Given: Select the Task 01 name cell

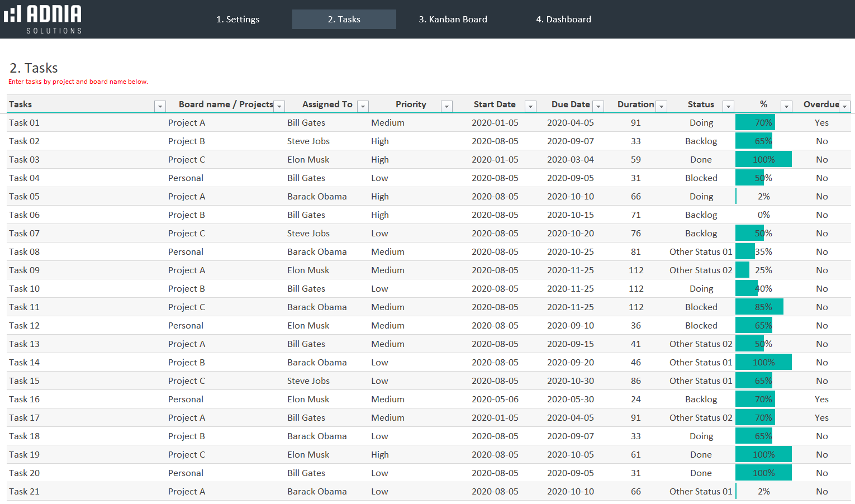Looking at the screenshot, I should tap(25, 122).
